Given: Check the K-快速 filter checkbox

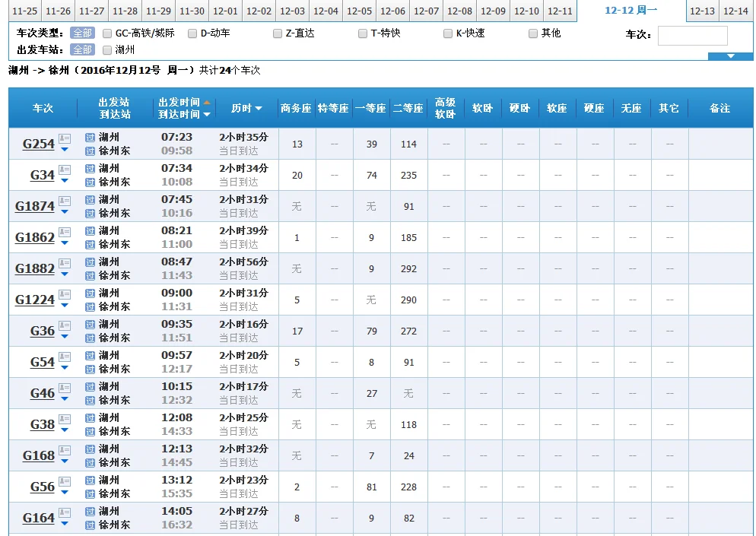Looking at the screenshot, I should (448, 33).
